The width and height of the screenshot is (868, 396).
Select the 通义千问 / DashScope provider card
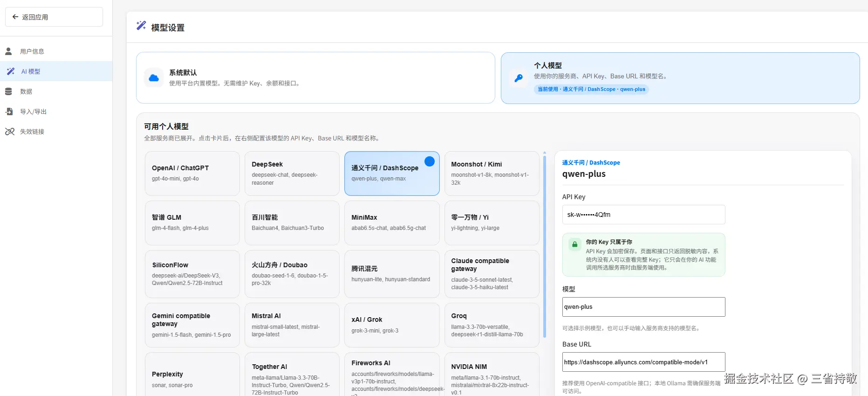pyautogui.click(x=392, y=174)
